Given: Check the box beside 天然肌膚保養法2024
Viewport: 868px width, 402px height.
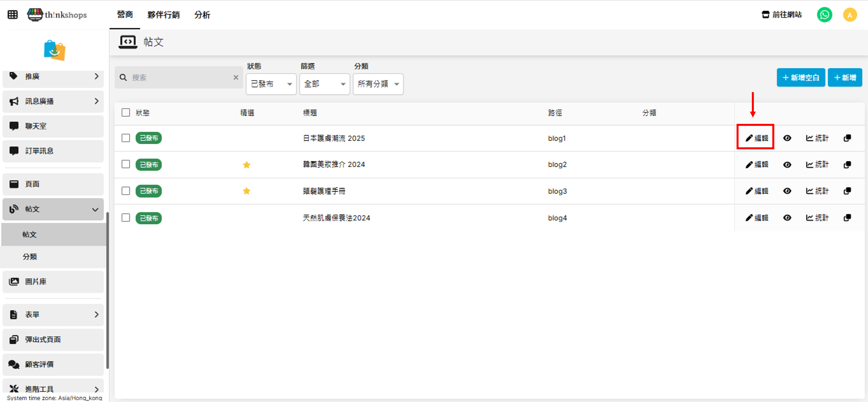Looking at the screenshot, I should click(x=126, y=218).
